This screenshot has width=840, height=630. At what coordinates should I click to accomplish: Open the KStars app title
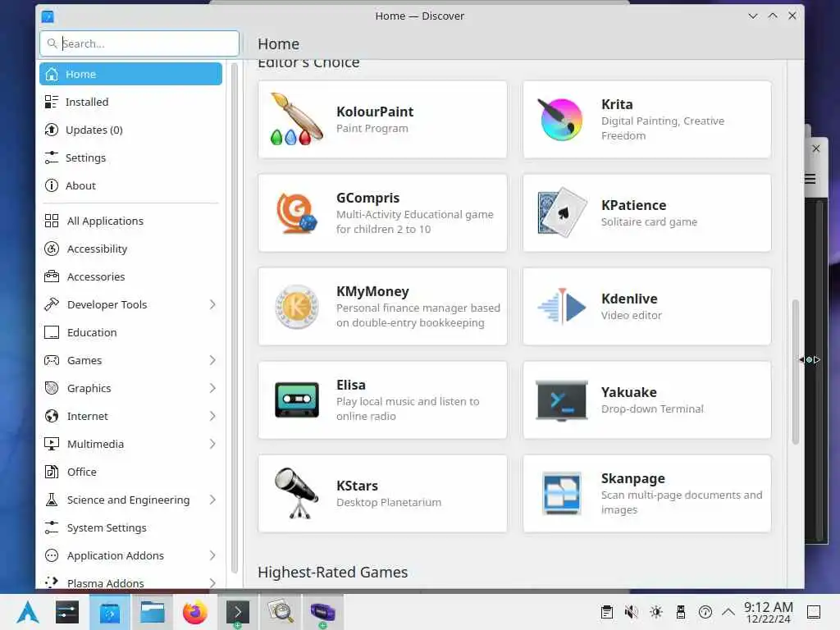(x=357, y=486)
